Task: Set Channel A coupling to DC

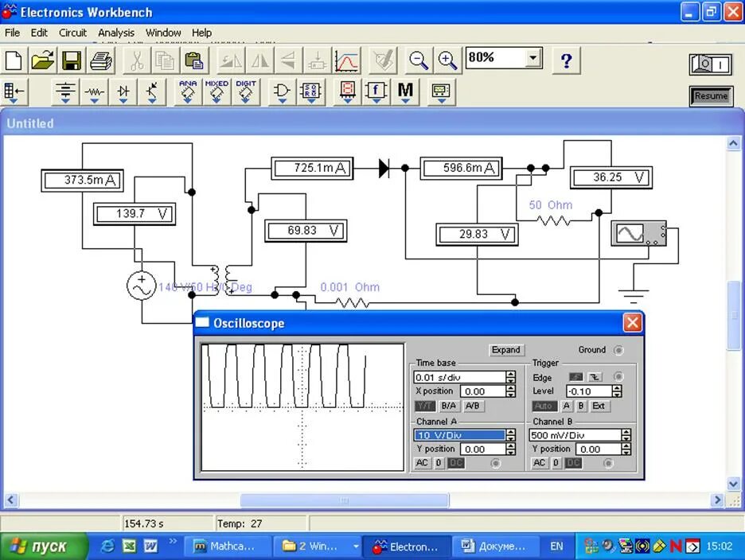Action: pyautogui.click(x=455, y=463)
